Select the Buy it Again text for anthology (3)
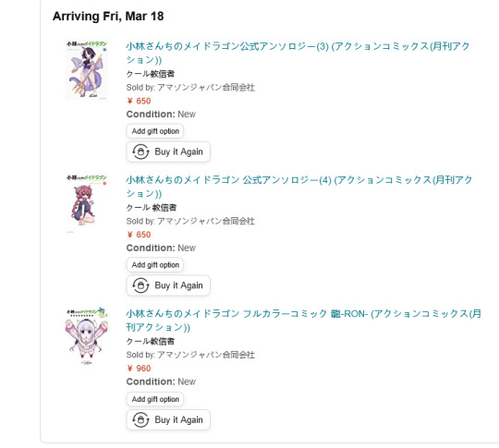 tap(178, 151)
